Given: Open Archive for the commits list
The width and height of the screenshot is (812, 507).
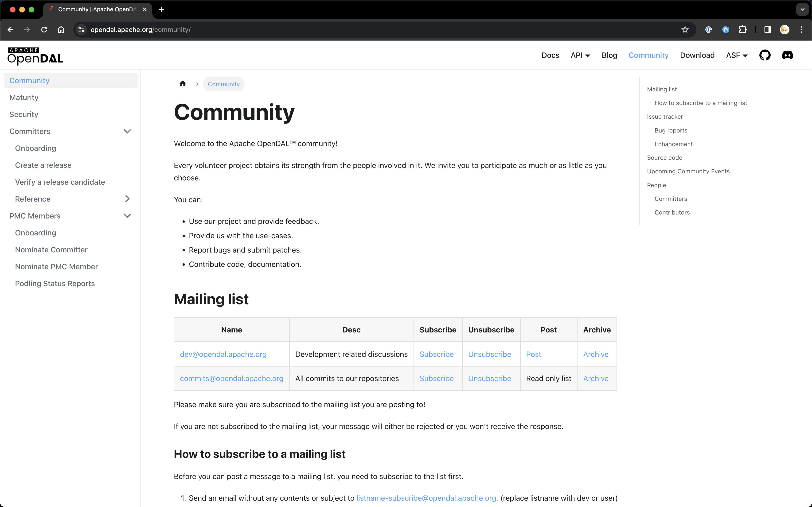Looking at the screenshot, I should (x=596, y=378).
